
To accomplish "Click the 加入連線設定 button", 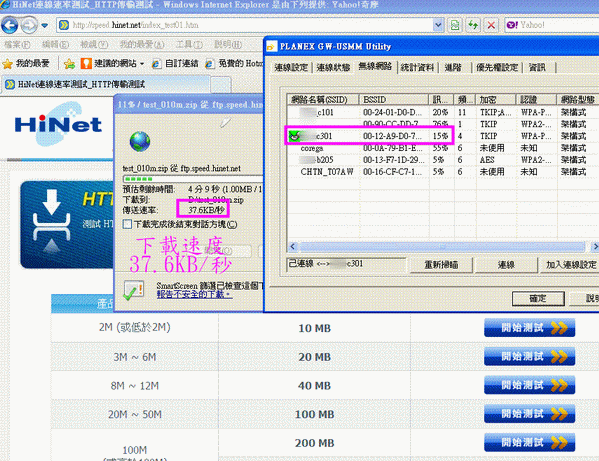I will [x=570, y=265].
